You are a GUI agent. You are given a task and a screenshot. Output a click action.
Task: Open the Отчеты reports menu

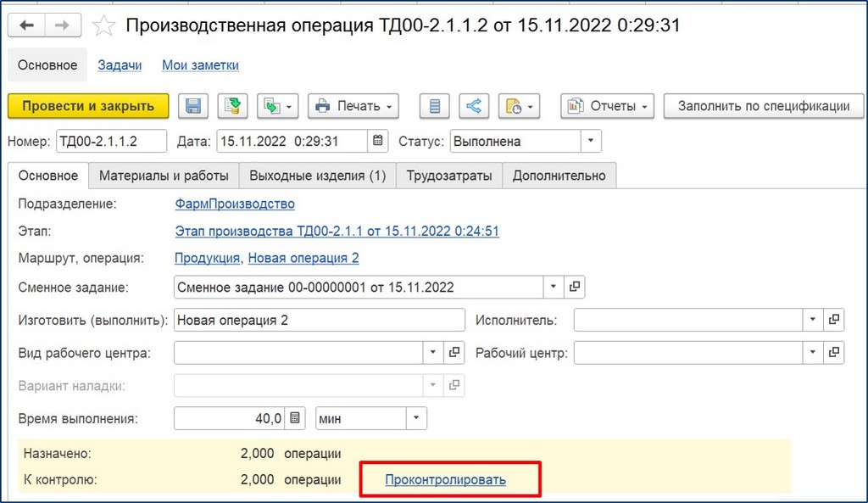coord(607,106)
